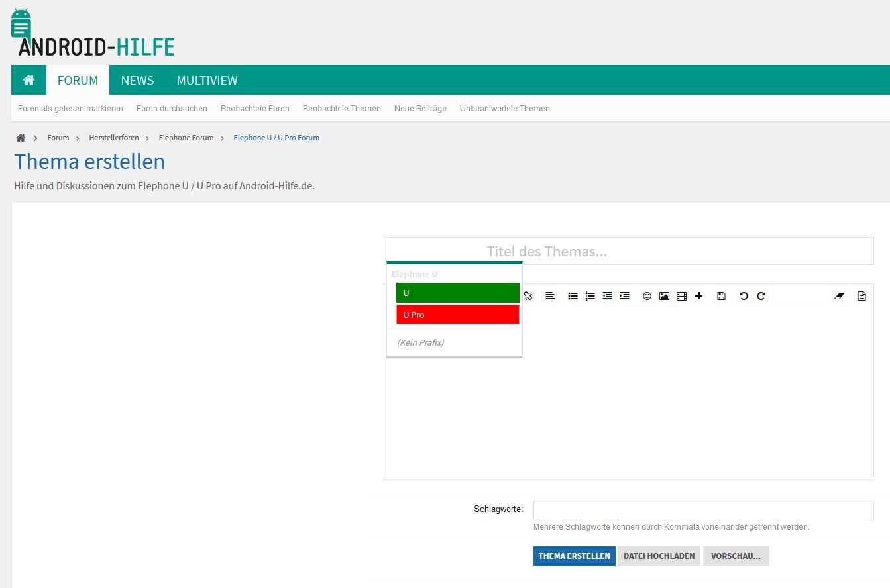Select the red U Pro prefix
Image resolution: width=890 pixels, height=588 pixels.
tap(458, 315)
